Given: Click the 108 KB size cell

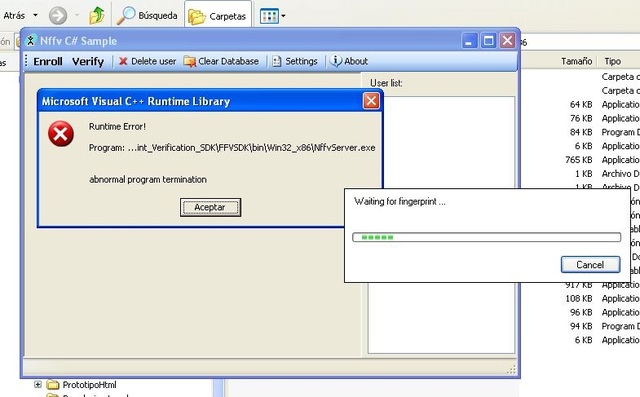Looking at the screenshot, I should 578,298.
